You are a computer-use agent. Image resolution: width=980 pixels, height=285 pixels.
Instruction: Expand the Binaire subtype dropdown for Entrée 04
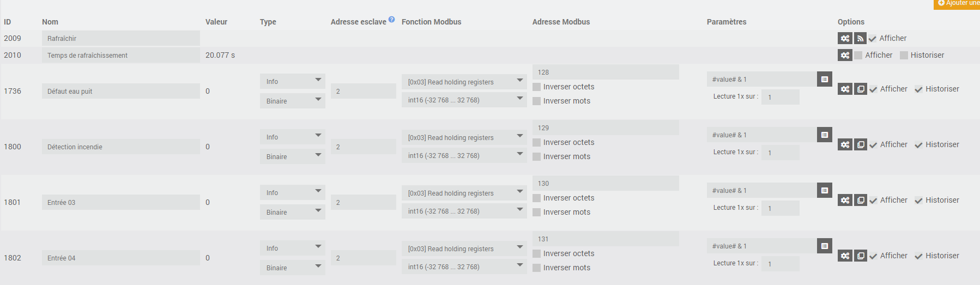(x=292, y=268)
